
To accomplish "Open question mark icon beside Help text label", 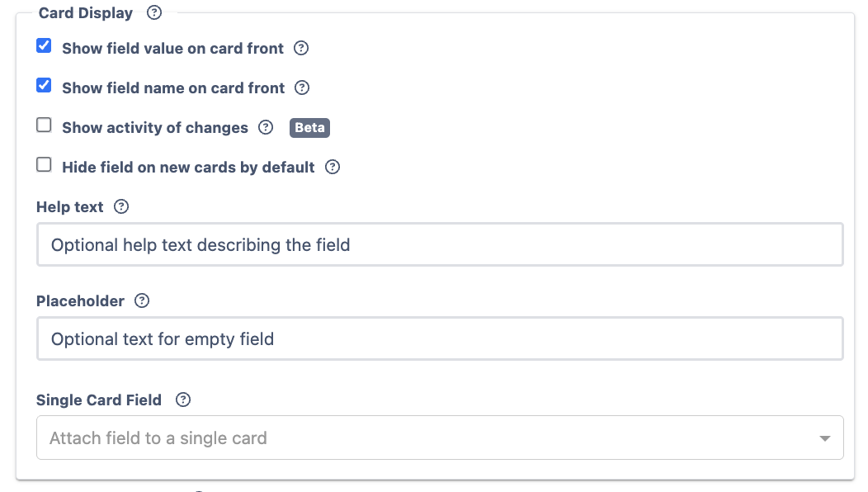I will coord(121,206).
